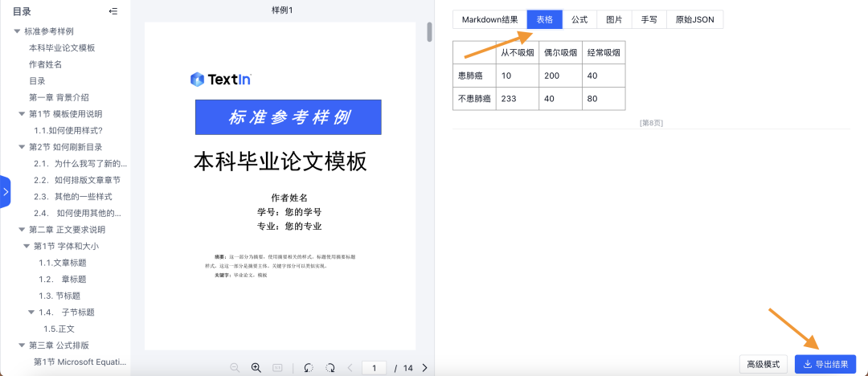Collapse the 第三章 公式排版 node

(x=23, y=345)
